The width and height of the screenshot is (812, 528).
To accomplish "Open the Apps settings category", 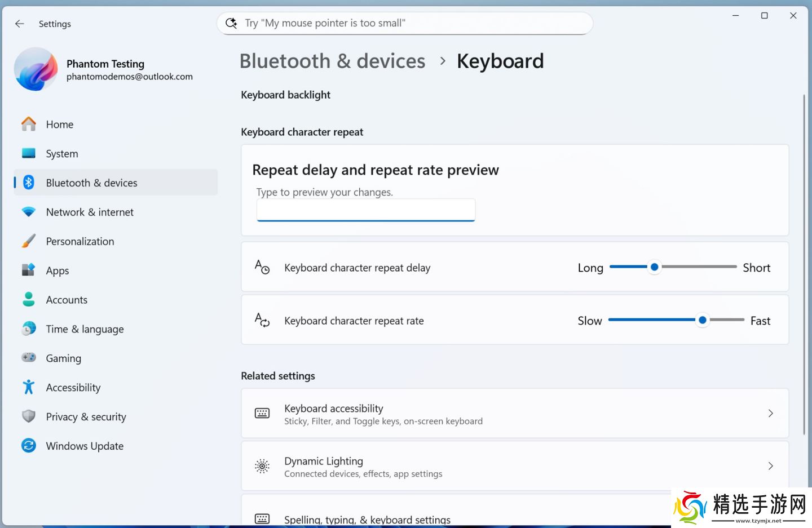I will [x=58, y=270].
